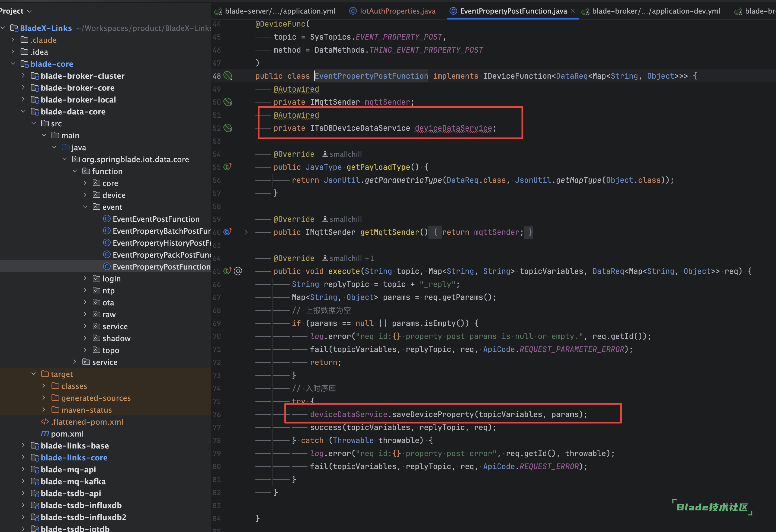This screenshot has width=776, height=532.
Task: Click saveDeviceProperty call on line 76
Action: pos(433,414)
